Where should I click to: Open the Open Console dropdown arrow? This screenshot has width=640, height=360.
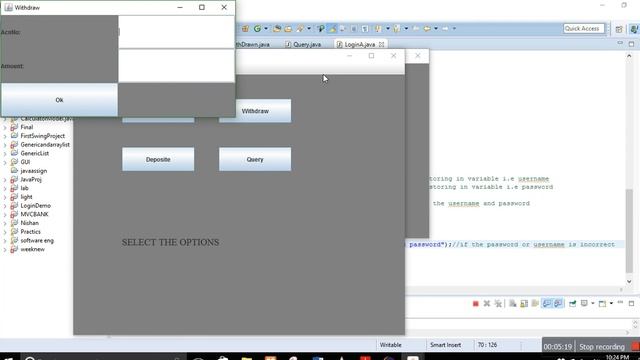[x=611, y=303]
